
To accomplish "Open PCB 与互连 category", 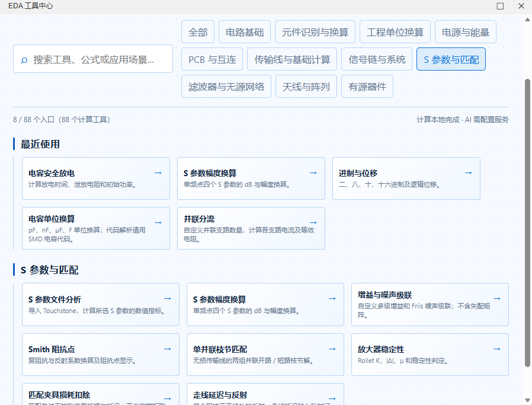I will coord(212,59).
